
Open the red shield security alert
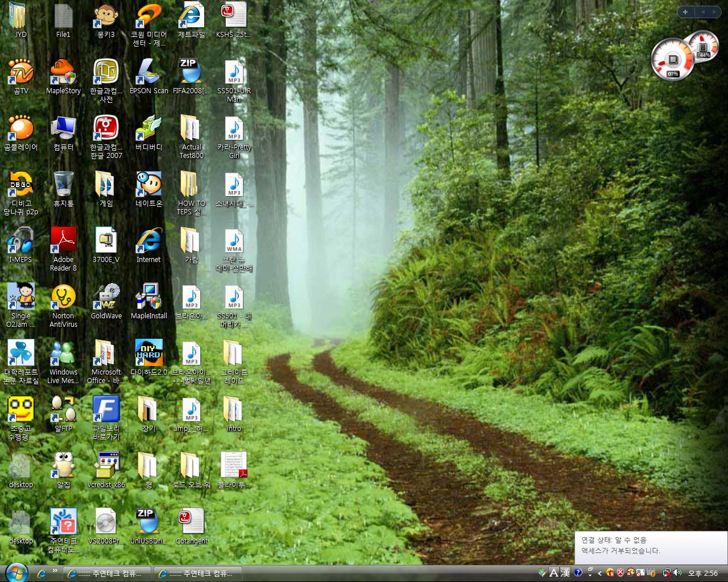(621, 573)
